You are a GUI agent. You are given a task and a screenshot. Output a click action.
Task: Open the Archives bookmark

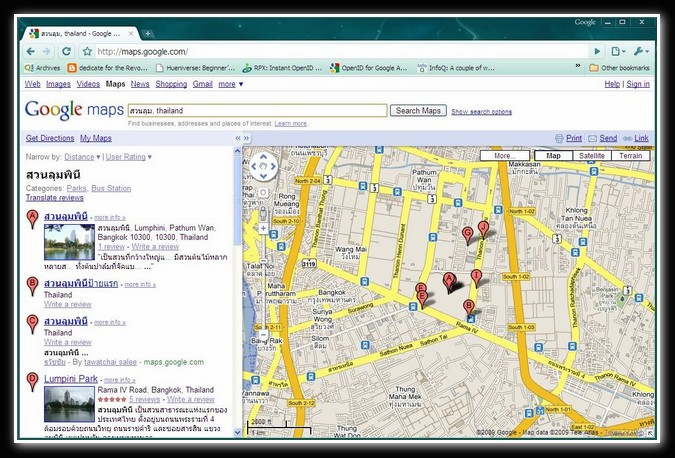tap(42, 68)
